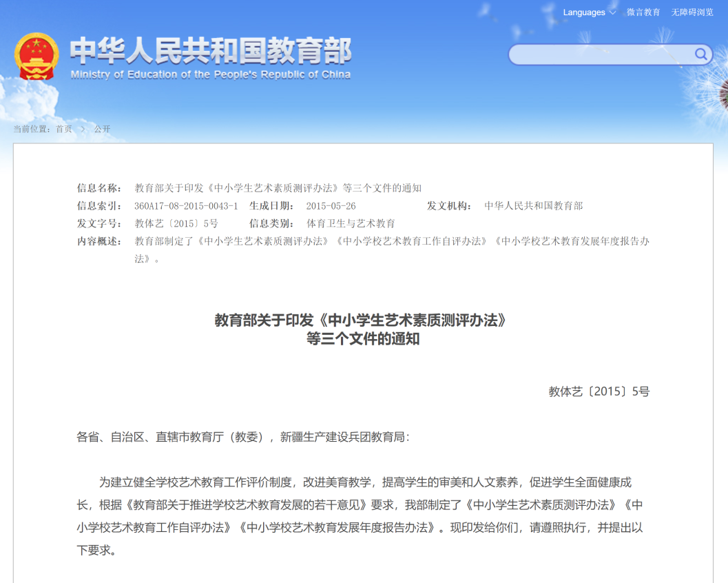Click 体育卫生与艺术教育 category value

(x=351, y=223)
